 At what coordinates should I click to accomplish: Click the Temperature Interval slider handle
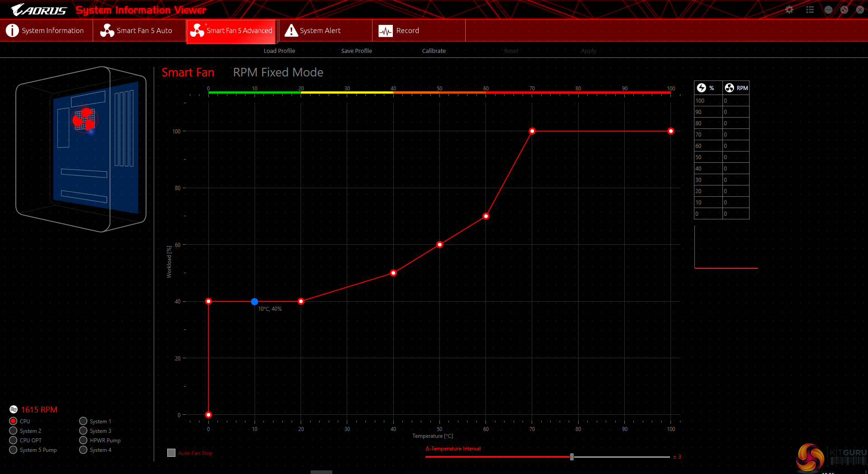(x=572, y=457)
